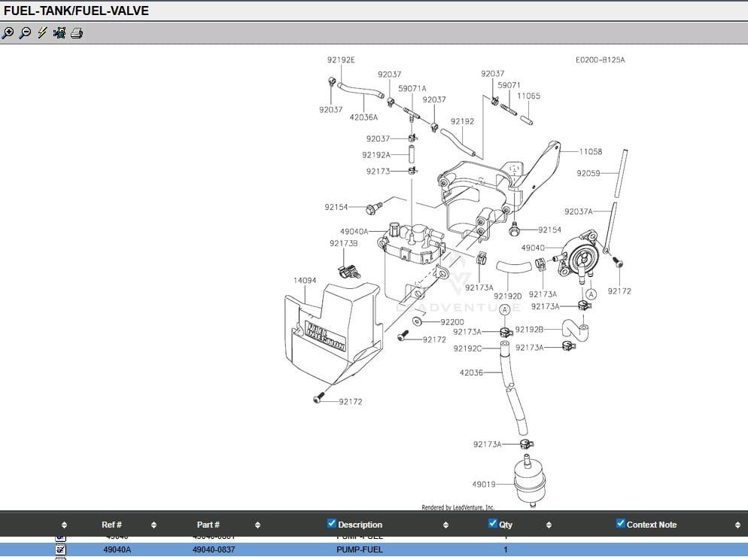This screenshot has height=560, width=748.
Task: Sort by the Ref # column header
Action: point(111,525)
